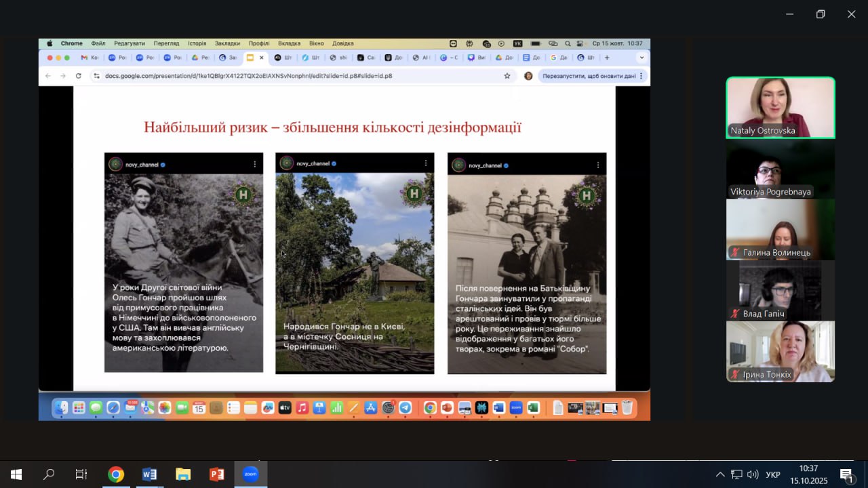Open File Explorer from the taskbar

(183, 474)
